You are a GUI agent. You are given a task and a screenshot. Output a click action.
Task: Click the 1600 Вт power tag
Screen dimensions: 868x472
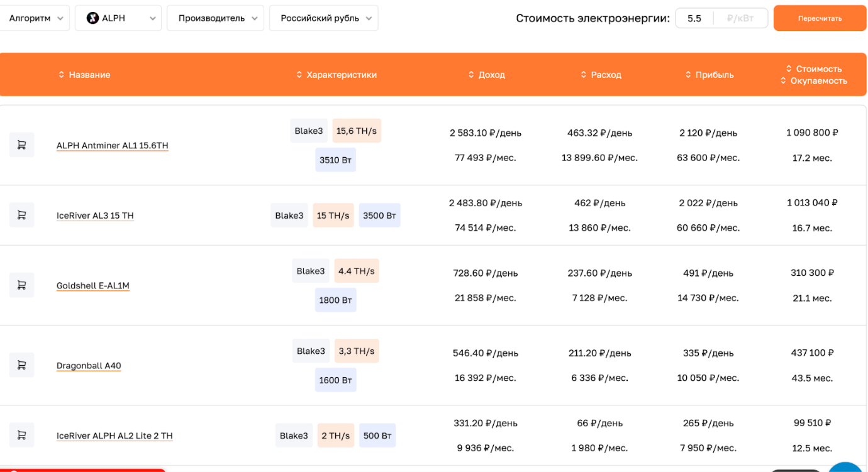(x=335, y=380)
